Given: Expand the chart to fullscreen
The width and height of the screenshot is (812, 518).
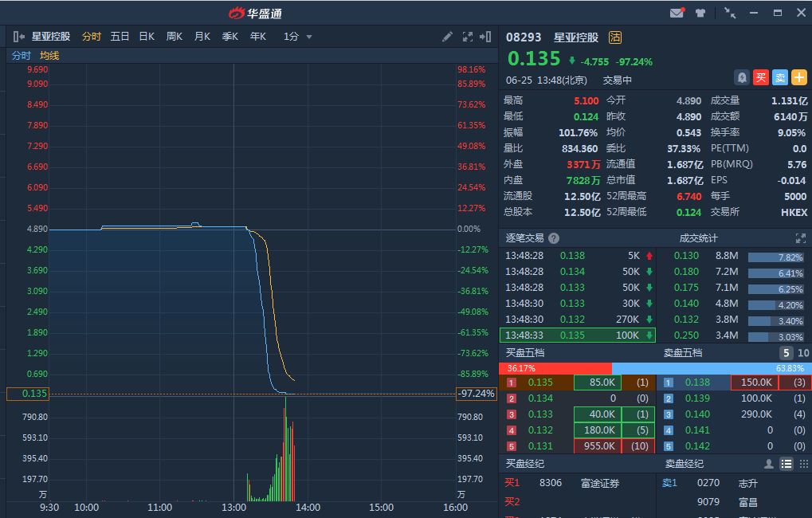Looking at the screenshot, I should coord(467,37).
